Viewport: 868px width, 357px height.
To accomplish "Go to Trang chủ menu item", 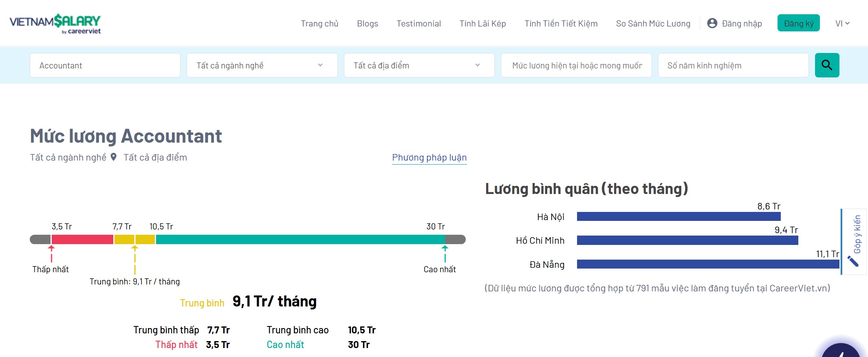I will 319,24.
